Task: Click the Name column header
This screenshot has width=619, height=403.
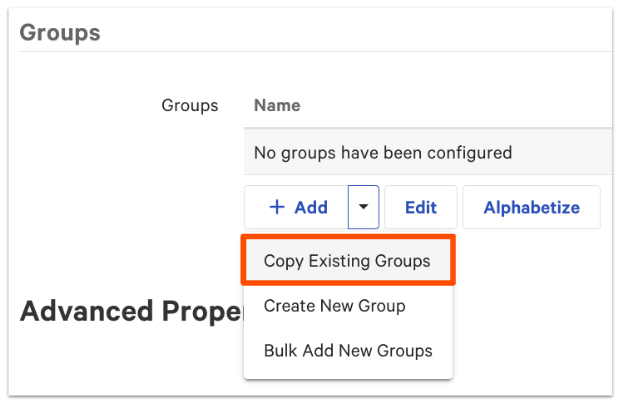Action: click(x=277, y=105)
